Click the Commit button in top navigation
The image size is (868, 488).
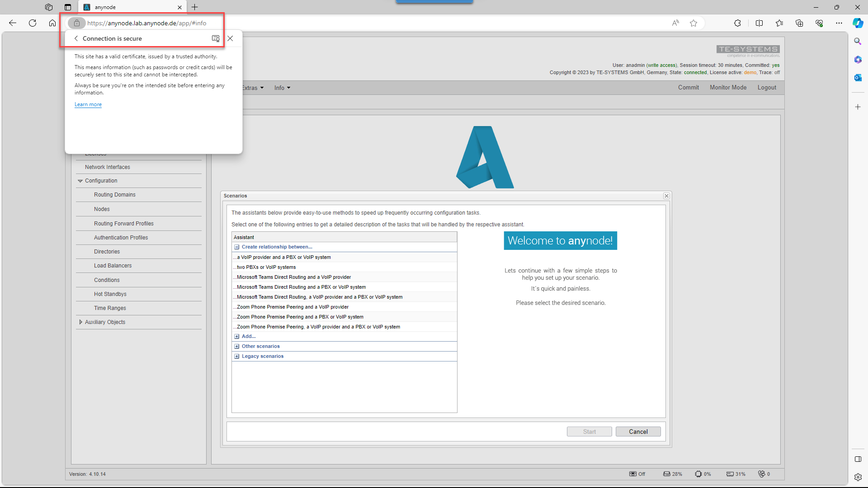tap(689, 87)
